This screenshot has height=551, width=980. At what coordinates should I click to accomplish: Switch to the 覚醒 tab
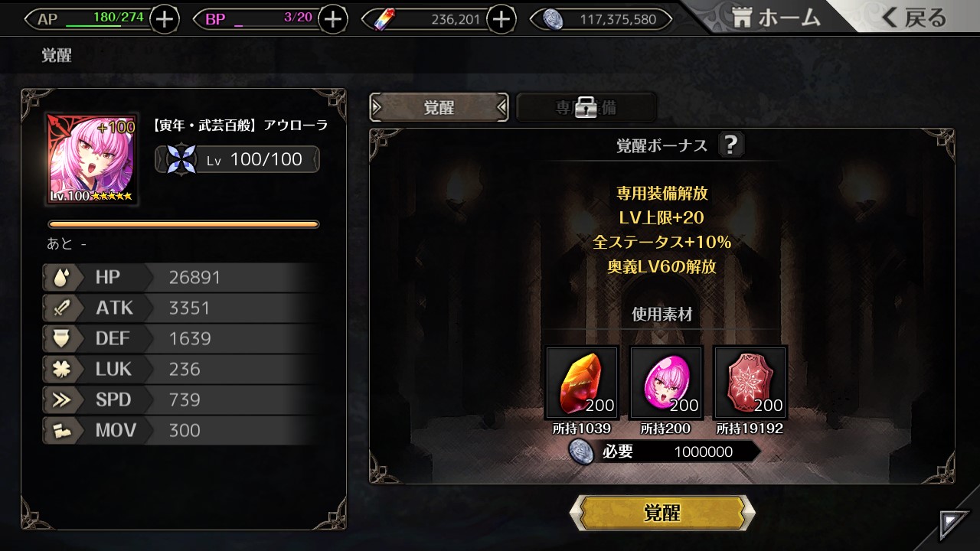click(439, 108)
